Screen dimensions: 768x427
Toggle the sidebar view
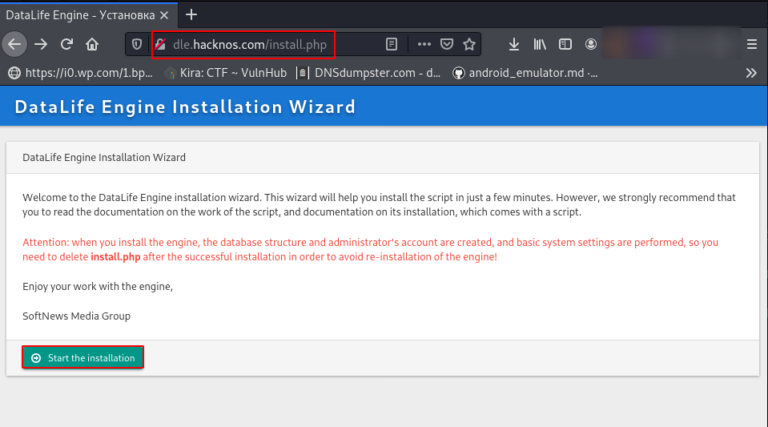565,44
